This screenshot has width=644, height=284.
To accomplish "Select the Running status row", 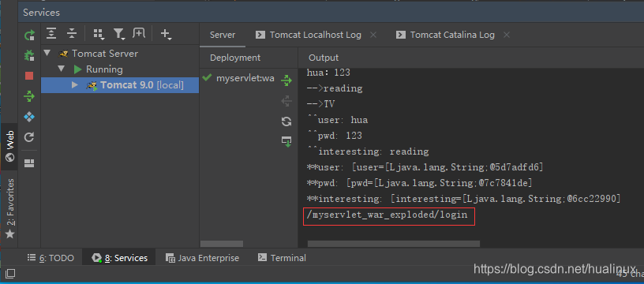I will pos(104,69).
